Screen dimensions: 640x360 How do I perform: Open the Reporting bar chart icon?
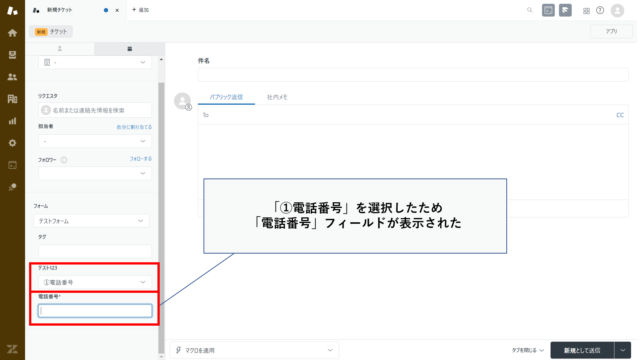click(12, 121)
